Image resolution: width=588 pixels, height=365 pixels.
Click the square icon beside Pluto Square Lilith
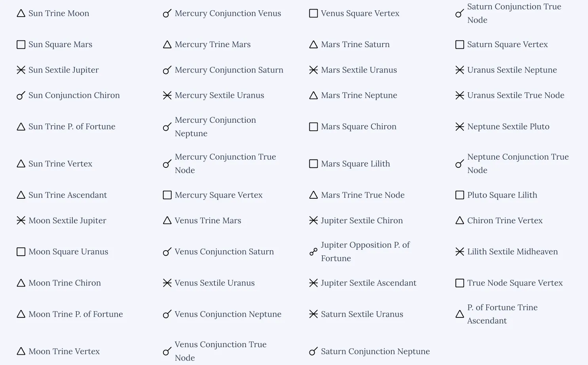point(459,195)
